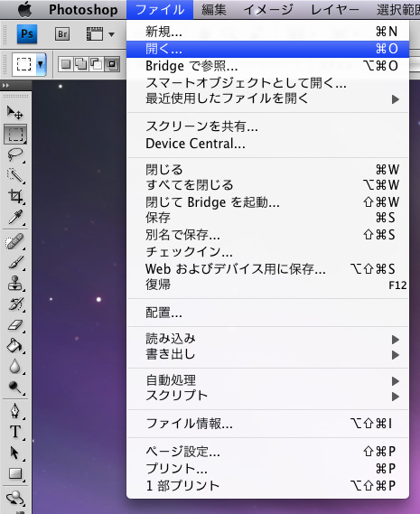Select the Eyedropper tool

pos(15,217)
